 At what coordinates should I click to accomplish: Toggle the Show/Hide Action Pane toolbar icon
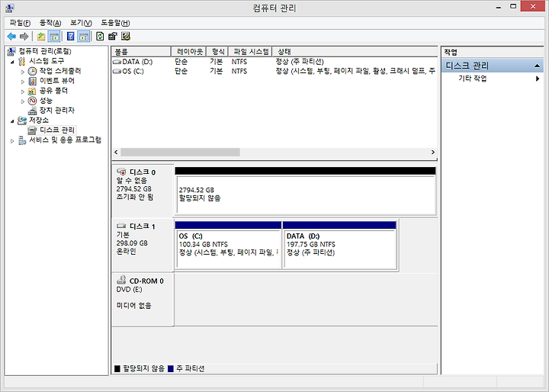pos(84,36)
